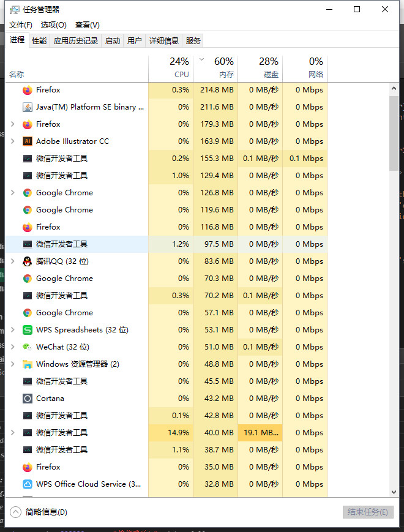404x532 pixels.
Task: Click the WPS Office Cloud Service icon
Action: [x=28, y=484]
